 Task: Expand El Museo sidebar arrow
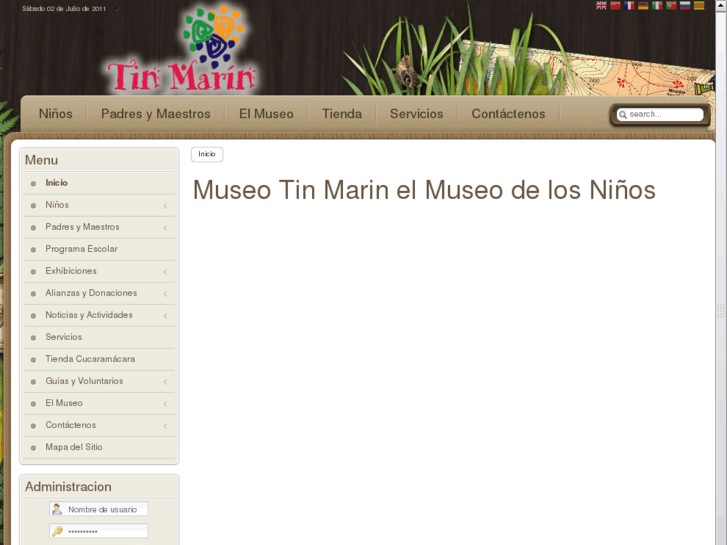pyautogui.click(x=166, y=404)
